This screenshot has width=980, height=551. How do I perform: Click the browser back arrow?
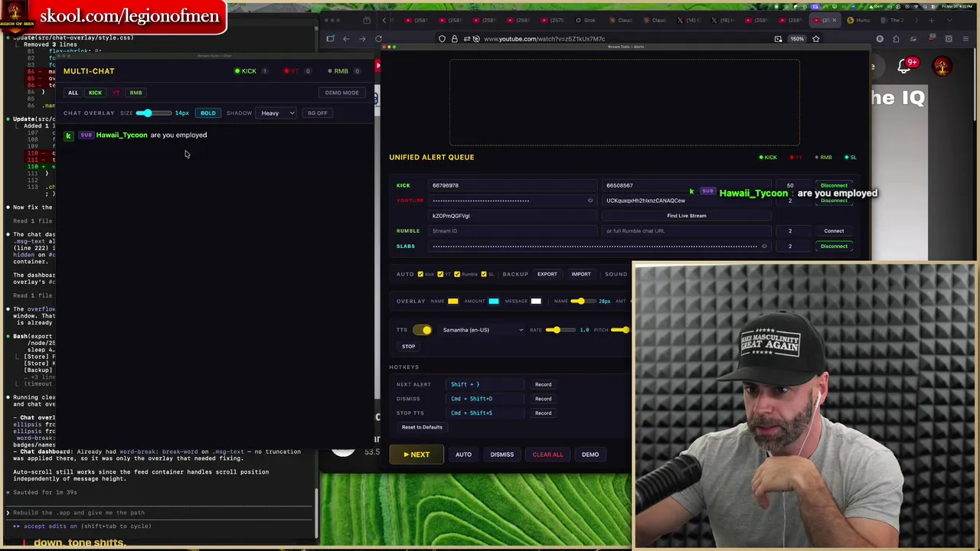[x=346, y=39]
